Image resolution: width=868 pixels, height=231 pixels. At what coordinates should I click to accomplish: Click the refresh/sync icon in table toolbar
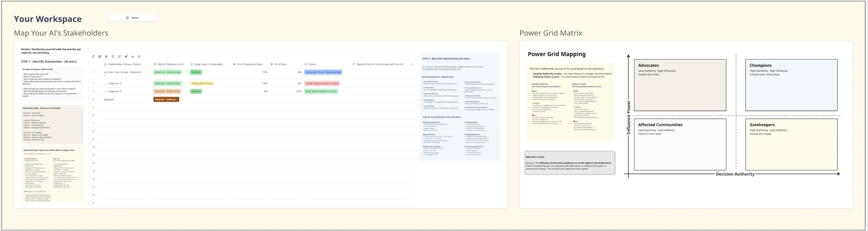(x=93, y=57)
